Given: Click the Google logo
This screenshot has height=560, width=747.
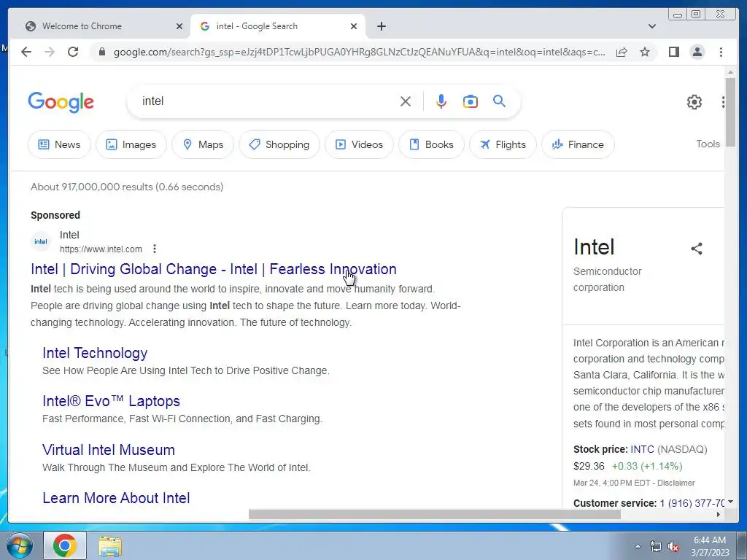Looking at the screenshot, I should pos(61,102).
